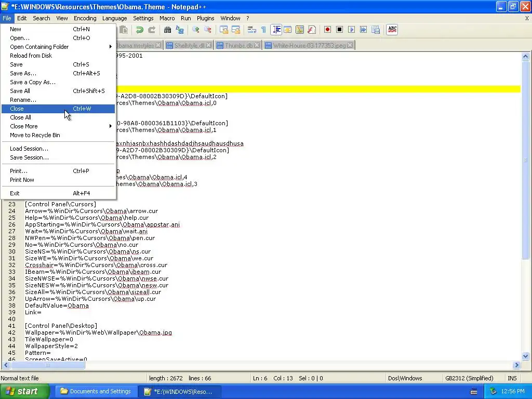
Task: Click the Zoom Out icon
Action: pos(208,30)
